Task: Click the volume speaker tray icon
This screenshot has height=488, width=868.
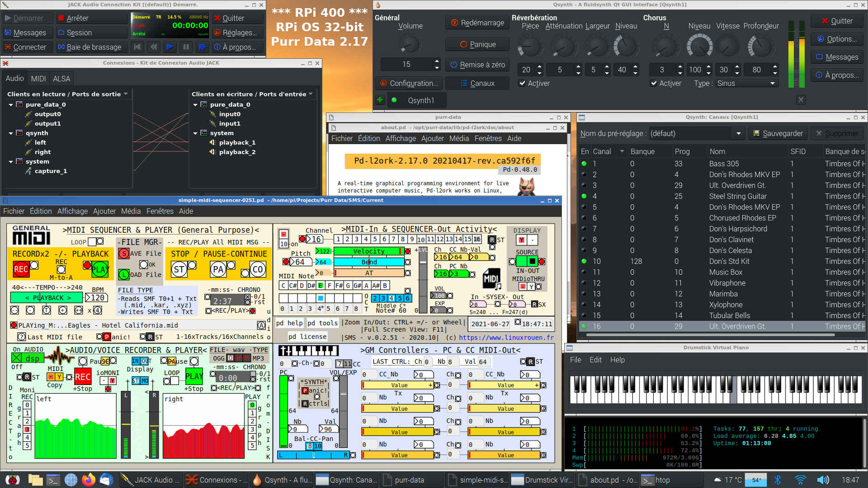Action: tap(823, 480)
